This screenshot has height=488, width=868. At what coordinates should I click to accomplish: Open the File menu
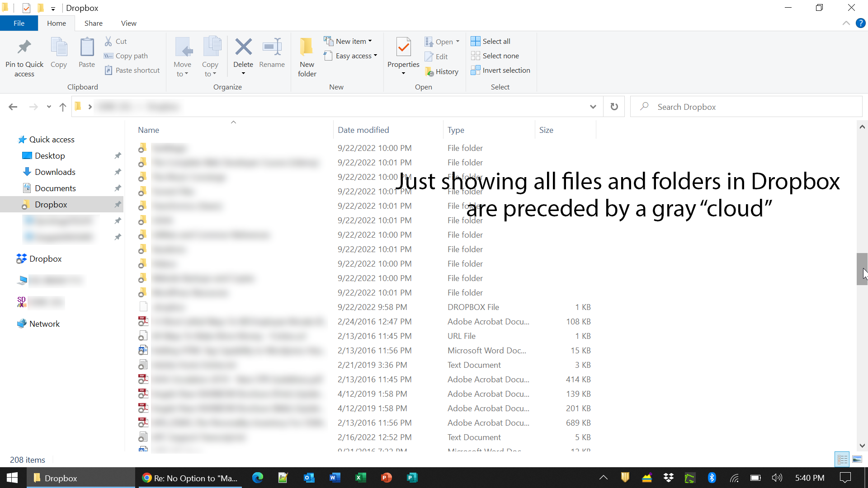(19, 23)
